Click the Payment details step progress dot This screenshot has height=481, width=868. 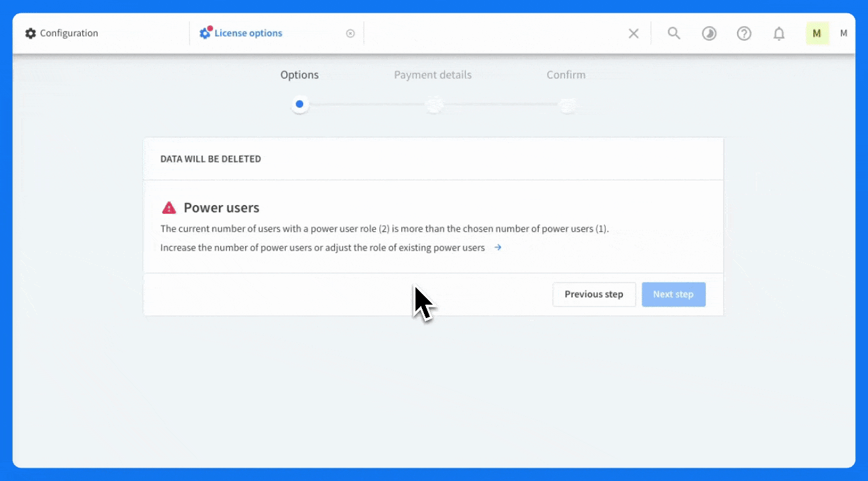(434, 104)
